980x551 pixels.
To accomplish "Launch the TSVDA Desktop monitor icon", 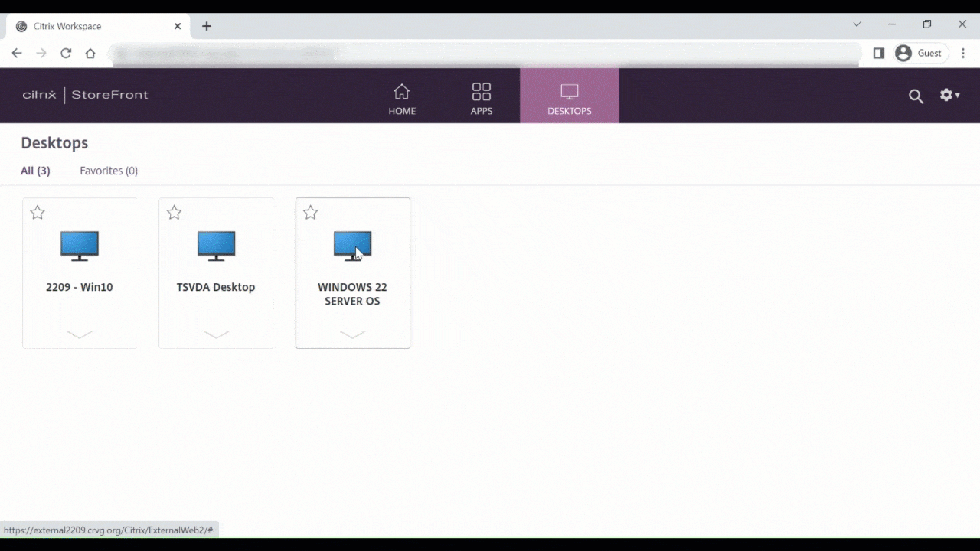I will 216,246.
